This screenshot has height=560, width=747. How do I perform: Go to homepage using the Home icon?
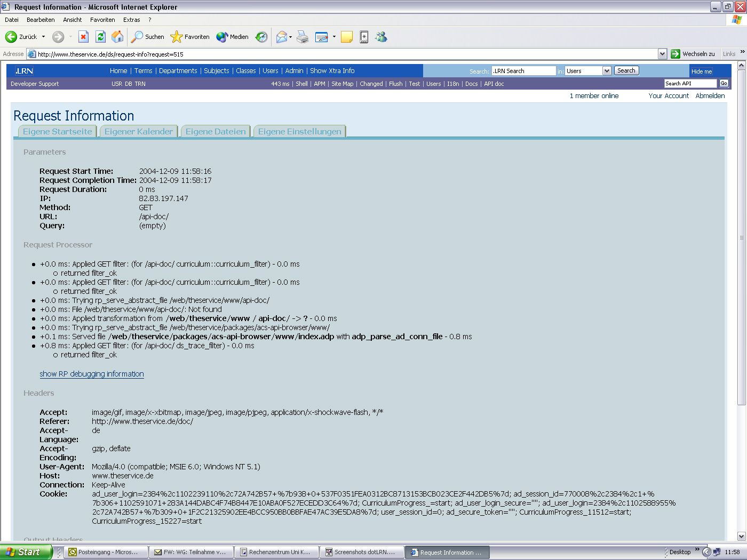coord(117,37)
